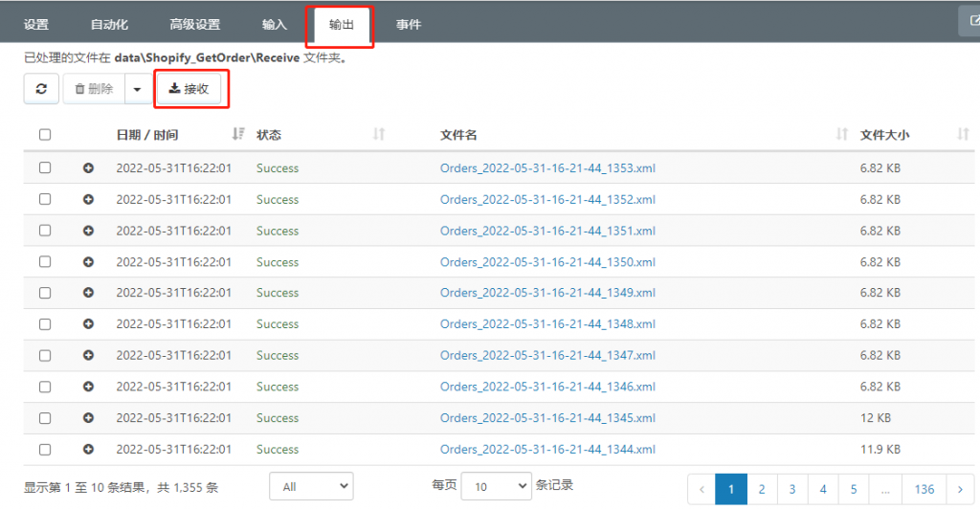980x510 pixels.
Task: Jump to page 136 in pagination
Action: (924, 489)
